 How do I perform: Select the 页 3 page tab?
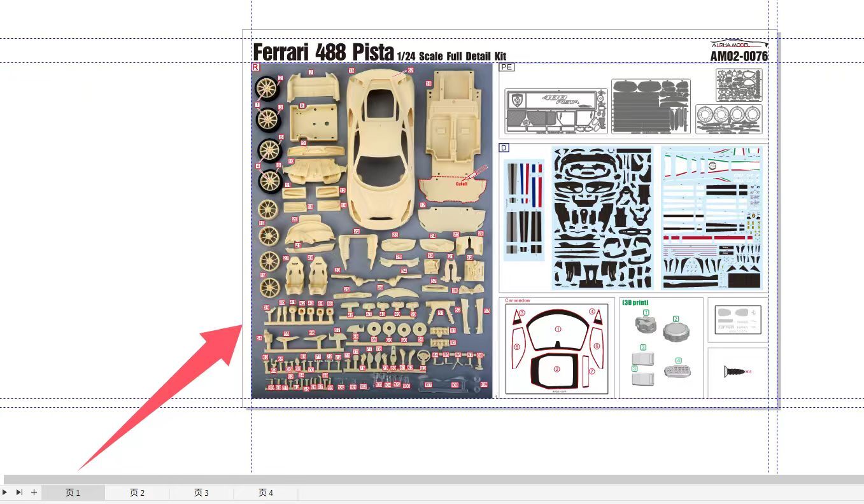pos(202,493)
